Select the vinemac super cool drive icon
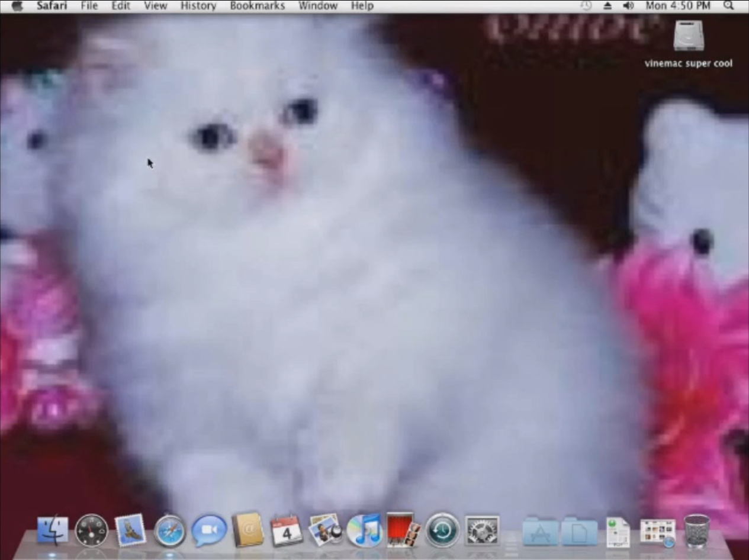 pyautogui.click(x=689, y=36)
